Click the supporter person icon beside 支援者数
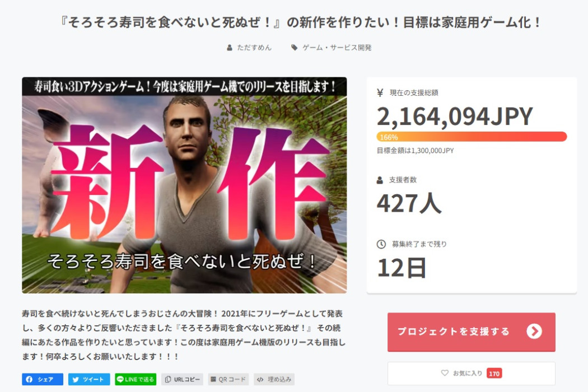The width and height of the screenshot is (588, 392). 380,180
